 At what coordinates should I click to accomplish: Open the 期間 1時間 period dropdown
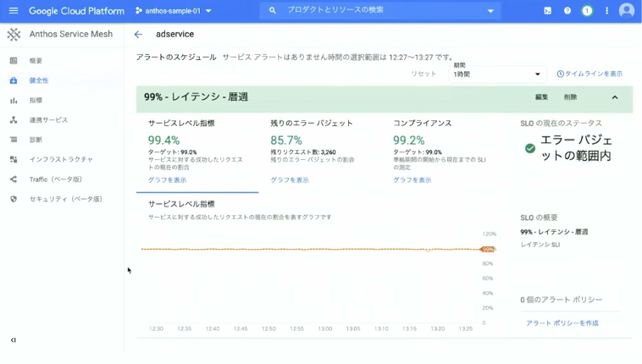[x=497, y=74]
